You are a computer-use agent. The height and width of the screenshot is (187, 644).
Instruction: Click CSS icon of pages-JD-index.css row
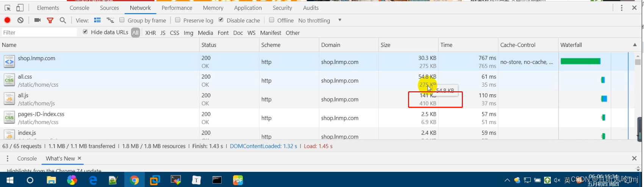(9, 118)
